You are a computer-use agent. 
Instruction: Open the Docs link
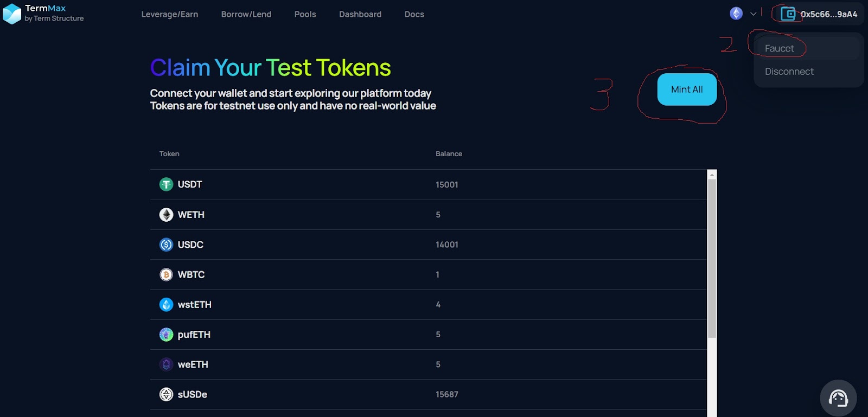pyautogui.click(x=414, y=14)
